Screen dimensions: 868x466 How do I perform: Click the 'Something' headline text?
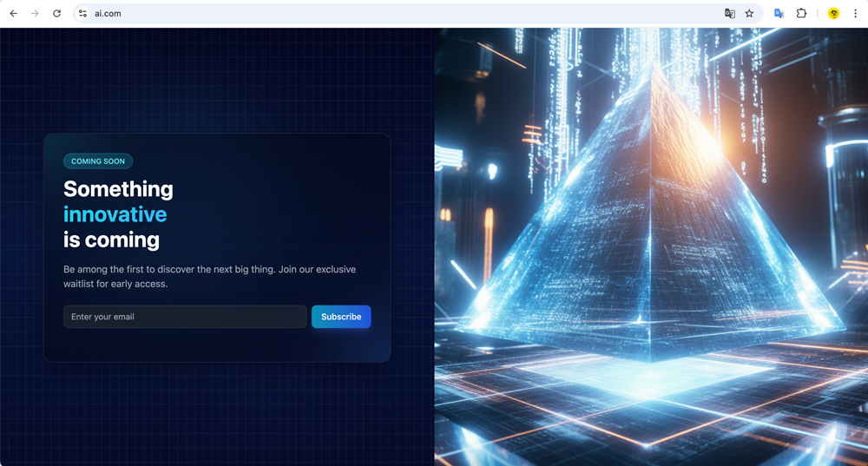click(118, 189)
